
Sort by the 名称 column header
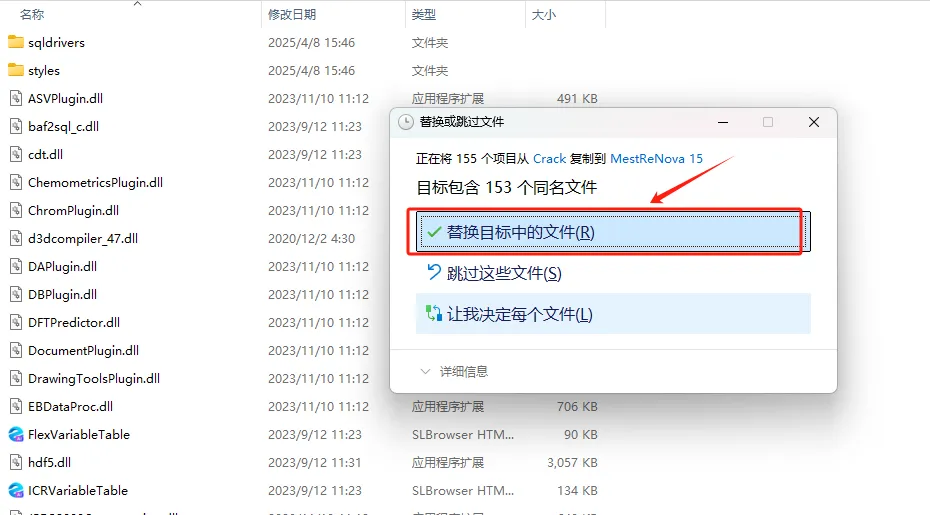tap(32, 15)
